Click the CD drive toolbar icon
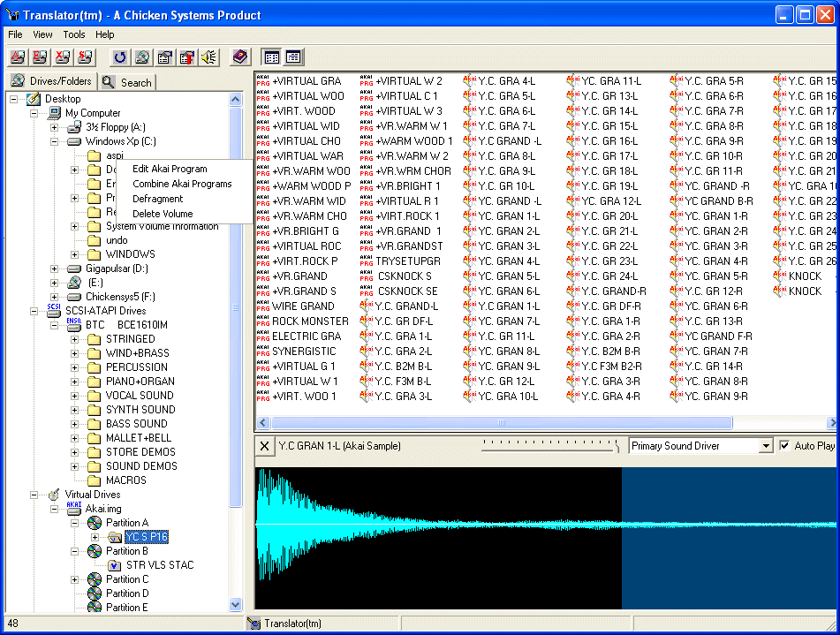Viewport: 840px width, 635px height. tap(142, 57)
